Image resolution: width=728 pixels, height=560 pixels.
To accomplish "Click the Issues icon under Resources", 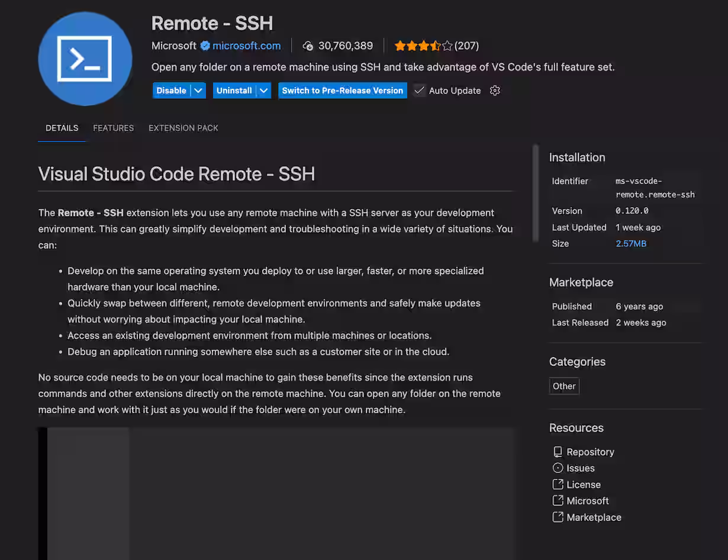I will (557, 468).
